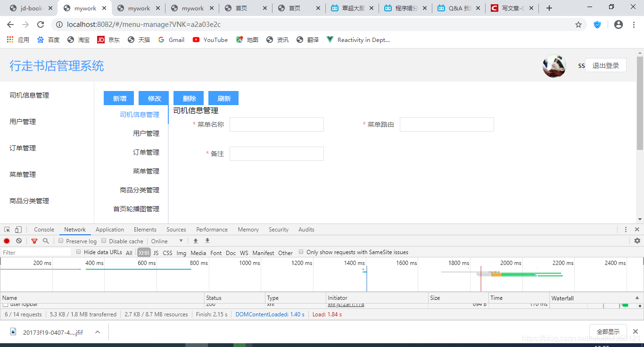Click the 新增 button to add an entry
644x347 pixels.
[119, 98]
